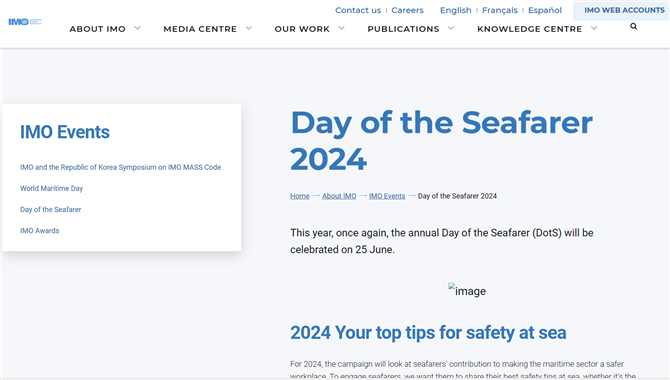This screenshot has width=670, height=380.
Task: Expand the Knowledge Centre chevron
Action: pos(594,28)
